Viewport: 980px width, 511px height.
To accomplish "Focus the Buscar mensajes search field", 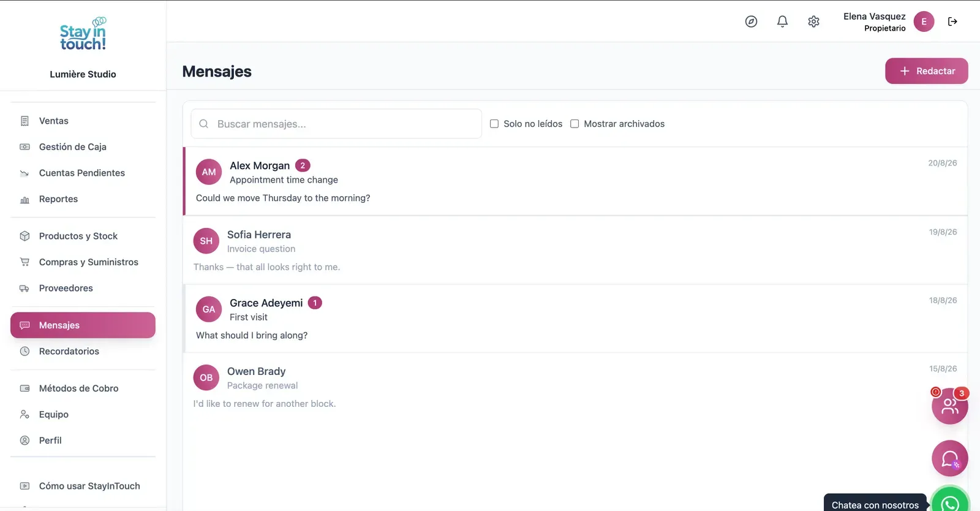I will 336,124.
